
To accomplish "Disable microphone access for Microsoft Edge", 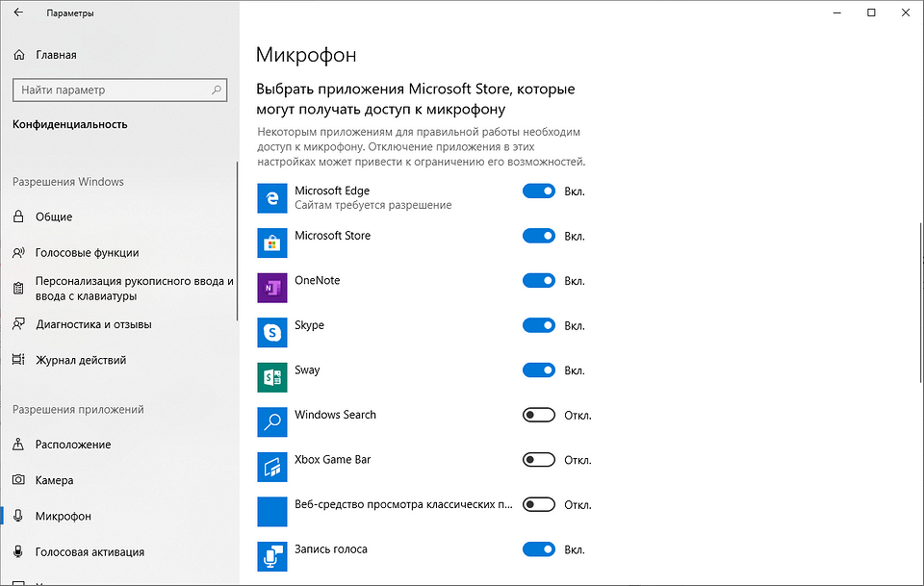I will coord(539,191).
